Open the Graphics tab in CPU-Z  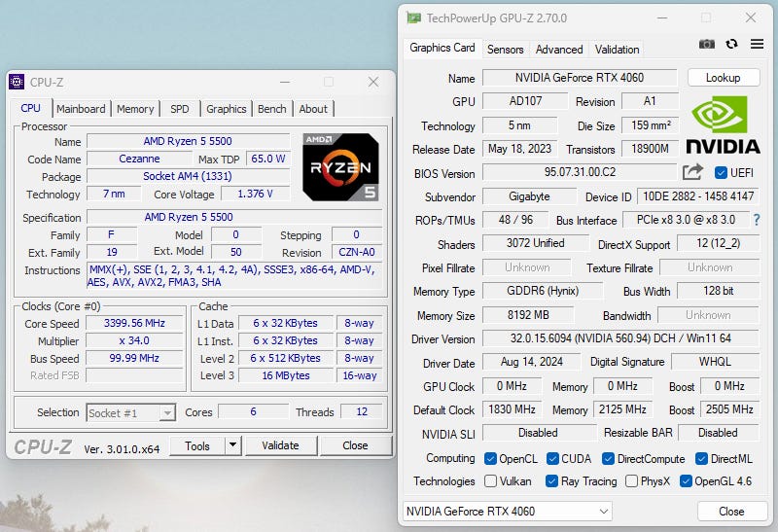227,109
